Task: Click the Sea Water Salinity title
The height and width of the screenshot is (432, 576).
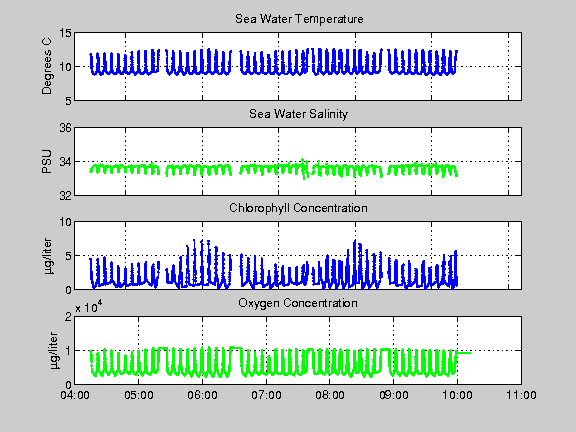Action: 298,114
